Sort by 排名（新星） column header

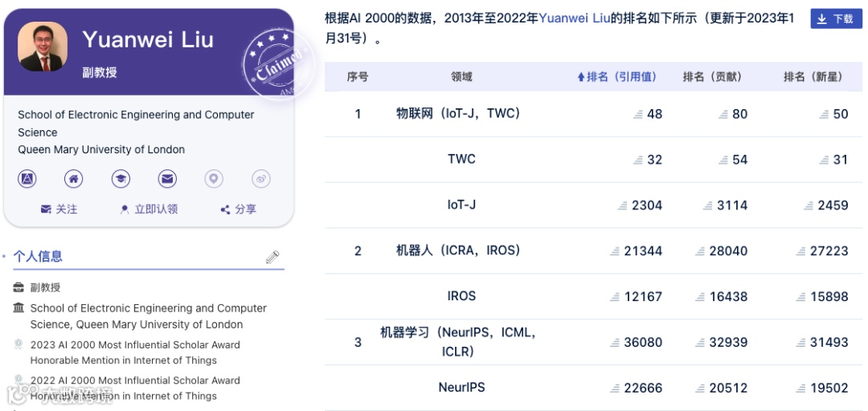click(x=813, y=77)
